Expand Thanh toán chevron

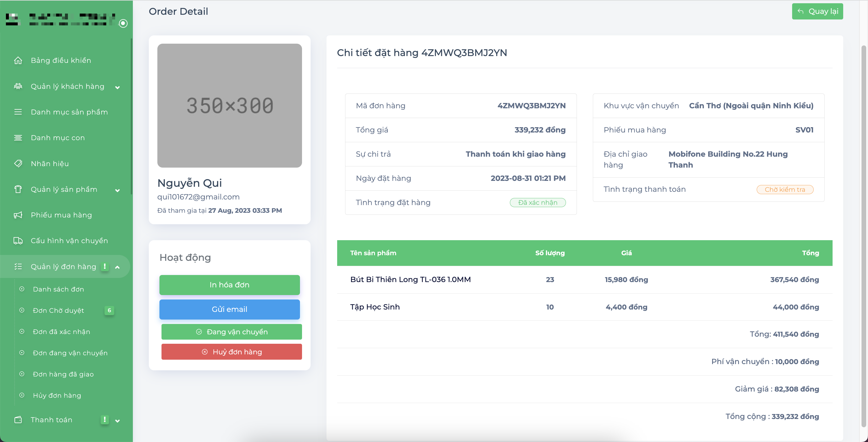tap(117, 421)
